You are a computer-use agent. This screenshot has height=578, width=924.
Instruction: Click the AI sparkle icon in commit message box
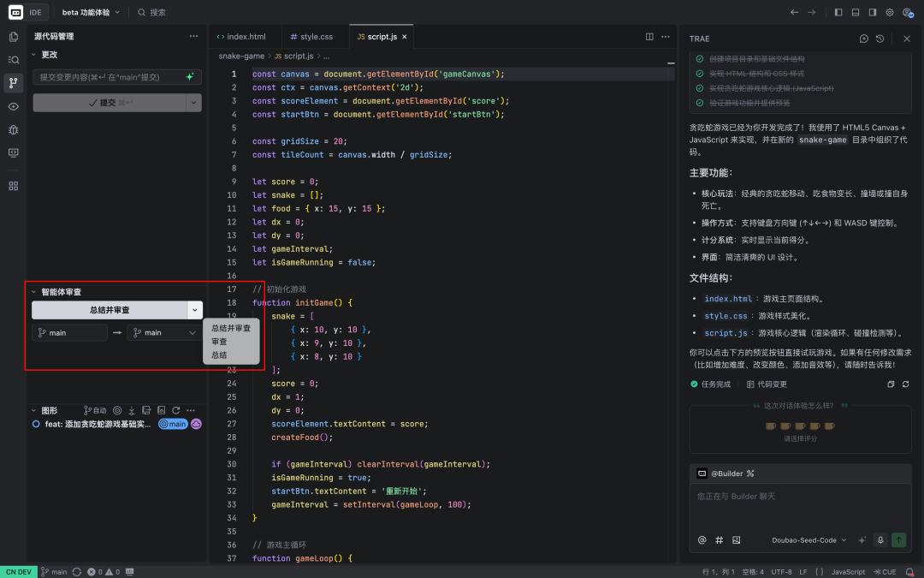[x=190, y=77]
